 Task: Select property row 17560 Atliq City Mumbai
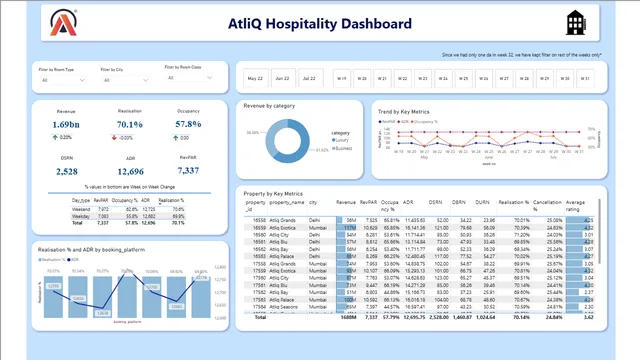pos(419,278)
